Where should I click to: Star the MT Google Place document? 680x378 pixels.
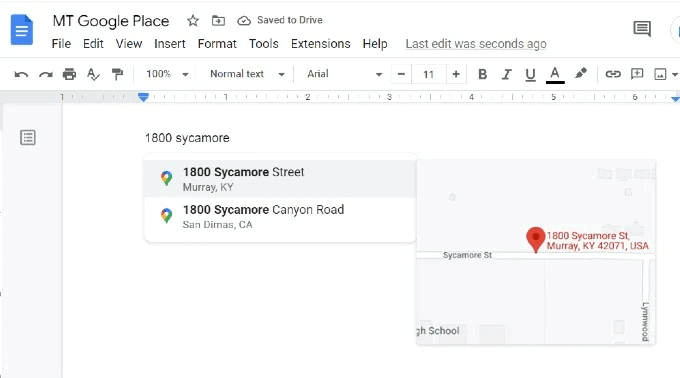pyautogui.click(x=193, y=20)
